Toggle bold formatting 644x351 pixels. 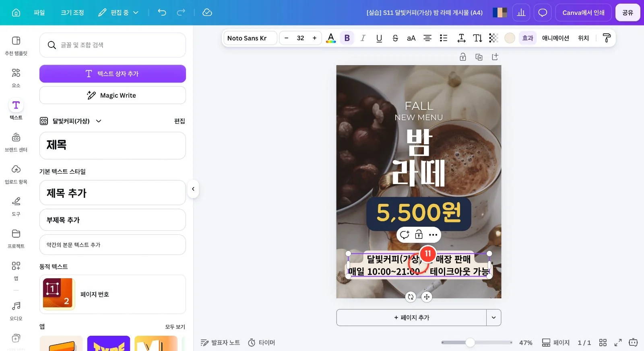tap(347, 38)
